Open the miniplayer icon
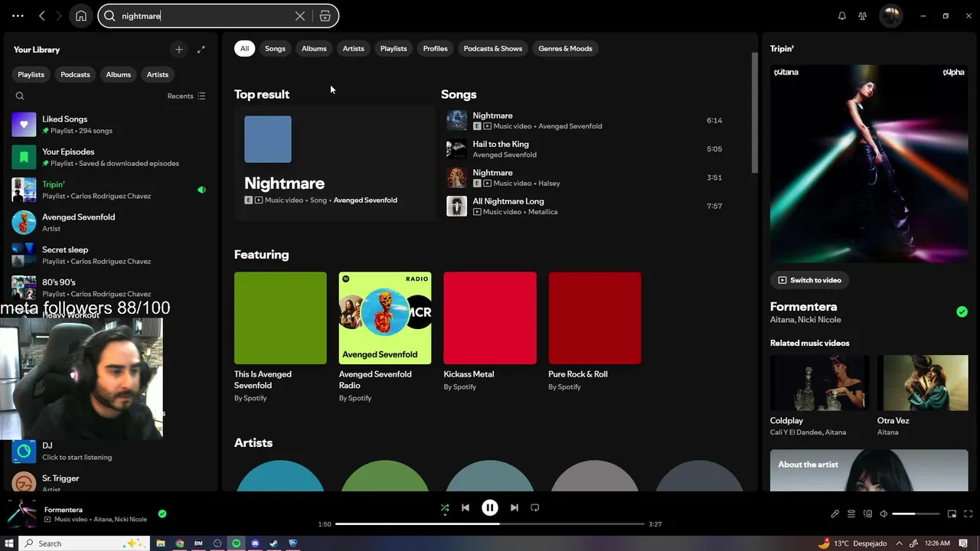The height and width of the screenshot is (551, 980). [x=952, y=514]
